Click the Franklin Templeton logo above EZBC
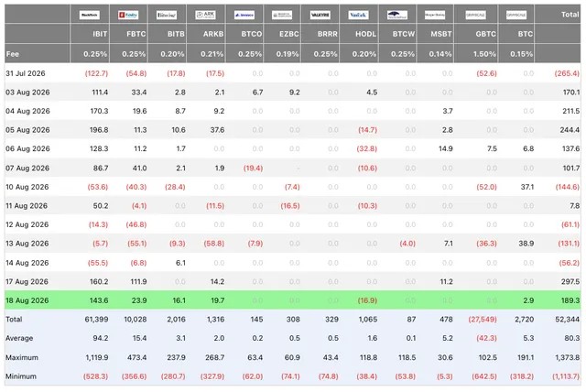The height and width of the screenshot is (392, 586). point(282,15)
